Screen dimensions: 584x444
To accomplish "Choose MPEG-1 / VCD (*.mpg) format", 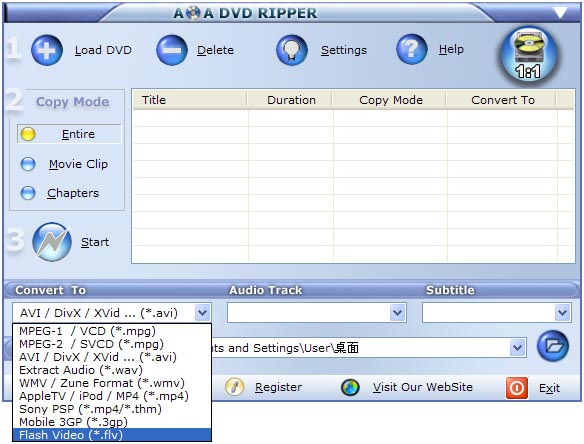I will [x=112, y=331].
